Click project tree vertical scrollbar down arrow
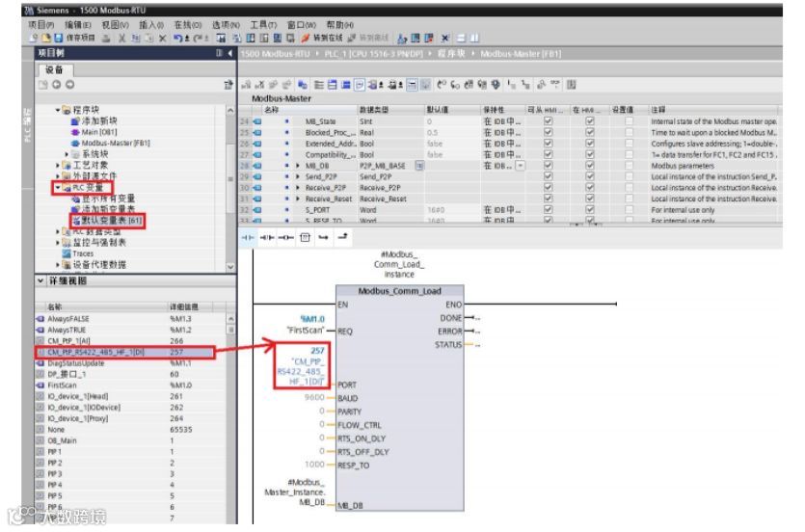Viewport: 805px width, 532px height. (x=230, y=267)
